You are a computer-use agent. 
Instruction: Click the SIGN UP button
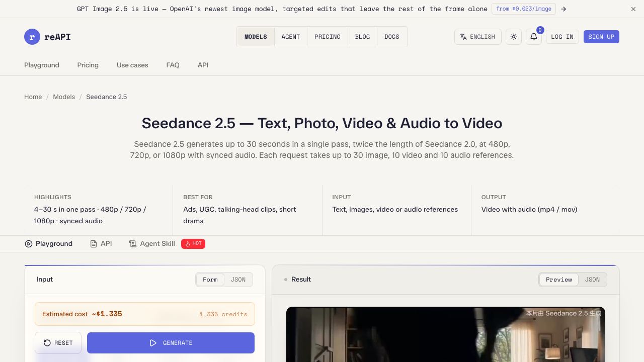coord(601,37)
